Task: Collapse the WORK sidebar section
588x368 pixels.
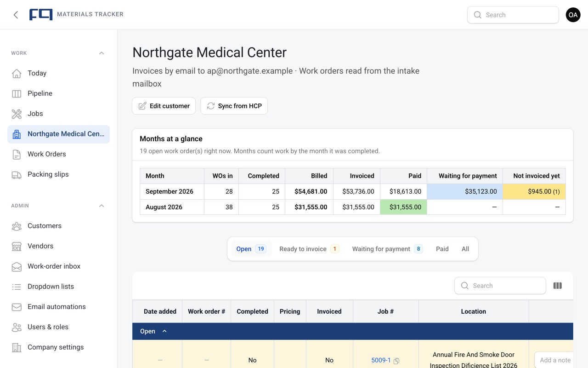Action: tap(102, 53)
